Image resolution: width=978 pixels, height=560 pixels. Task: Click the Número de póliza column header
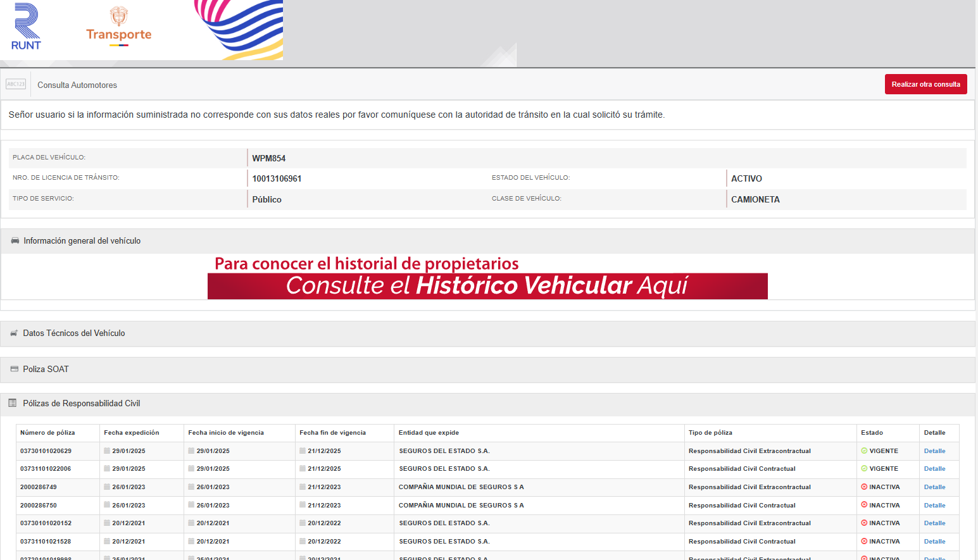click(47, 433)
